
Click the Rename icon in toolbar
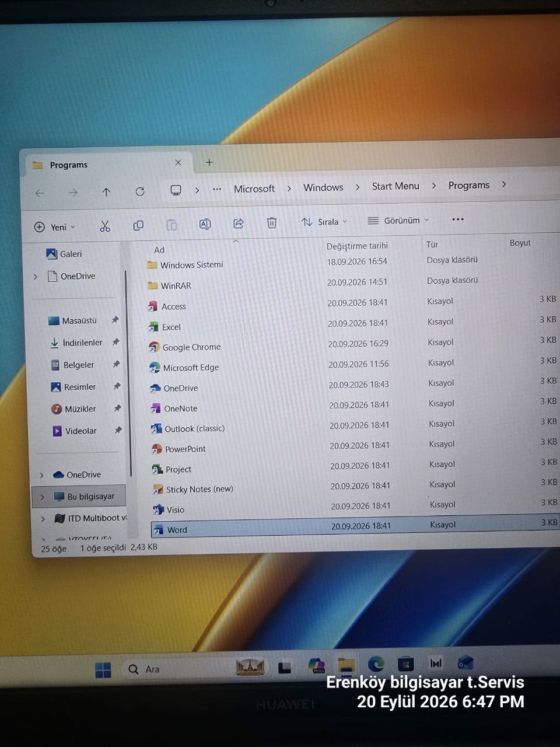pyautogui.click(x=205, y=224)
